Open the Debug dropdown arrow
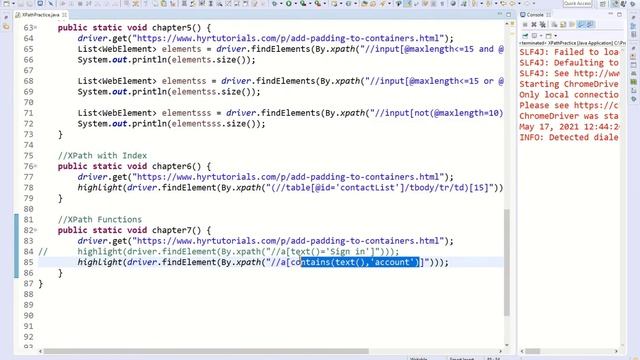 coord(281,4)
